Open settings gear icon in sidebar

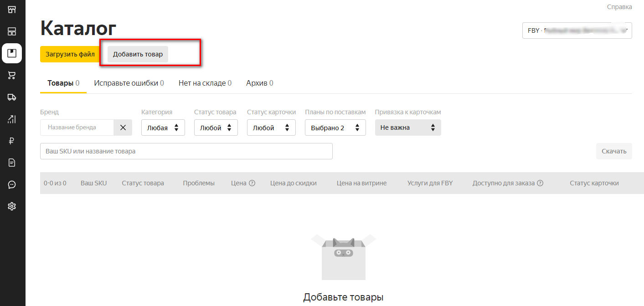tap(12, 206)
